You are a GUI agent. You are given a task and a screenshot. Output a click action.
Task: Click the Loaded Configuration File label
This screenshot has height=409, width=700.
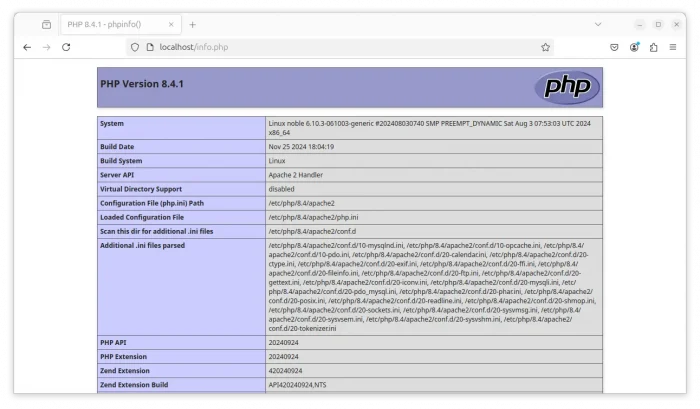(x=142, y=217)
